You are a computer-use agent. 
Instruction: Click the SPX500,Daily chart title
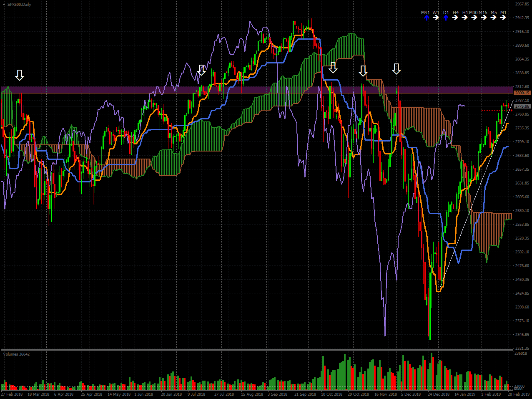point(19,5)
